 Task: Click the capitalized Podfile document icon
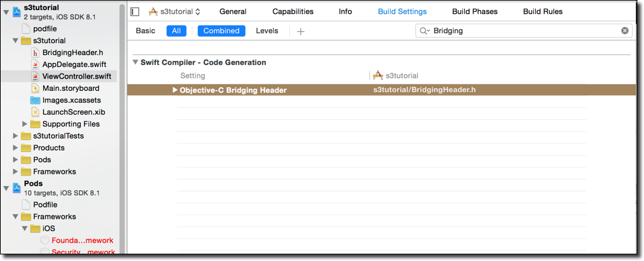(26, 205)
